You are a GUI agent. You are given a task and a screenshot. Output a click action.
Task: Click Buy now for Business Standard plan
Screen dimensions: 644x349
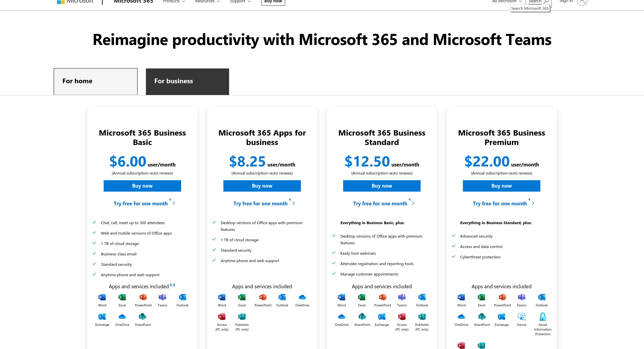[382, 186]
